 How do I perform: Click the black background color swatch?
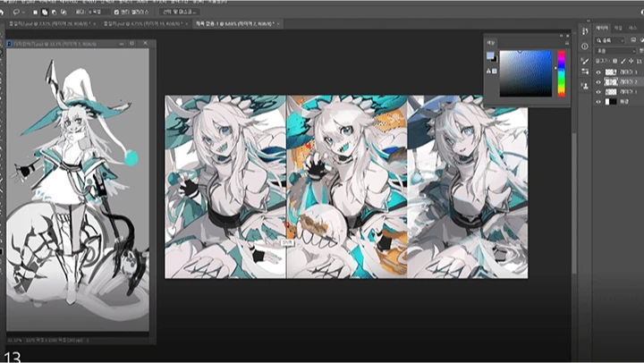coord(494,60)
